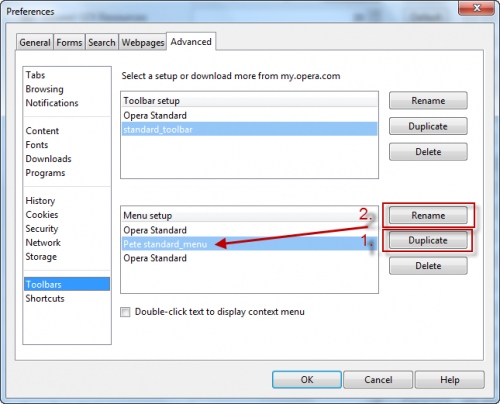Select Opera Standard above Pete standard_menu
The width and height of the screenshot is (500, 404).
[x=249, y=230]
